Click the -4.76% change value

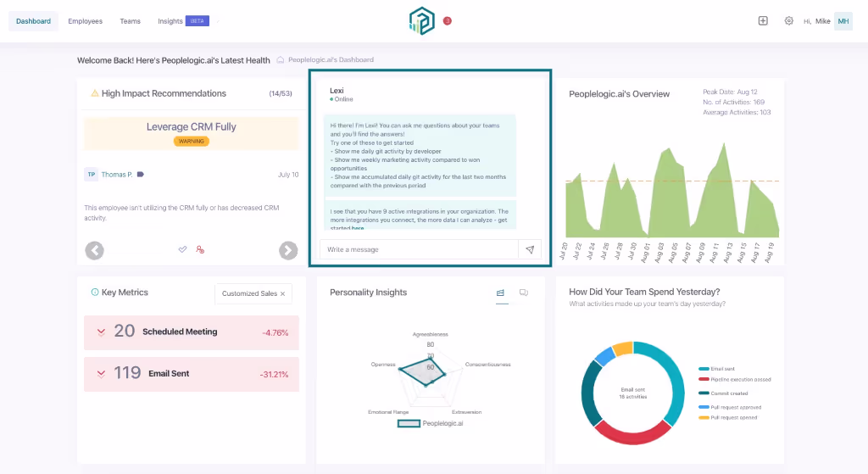pyautogui.click(x=275, y=332)
